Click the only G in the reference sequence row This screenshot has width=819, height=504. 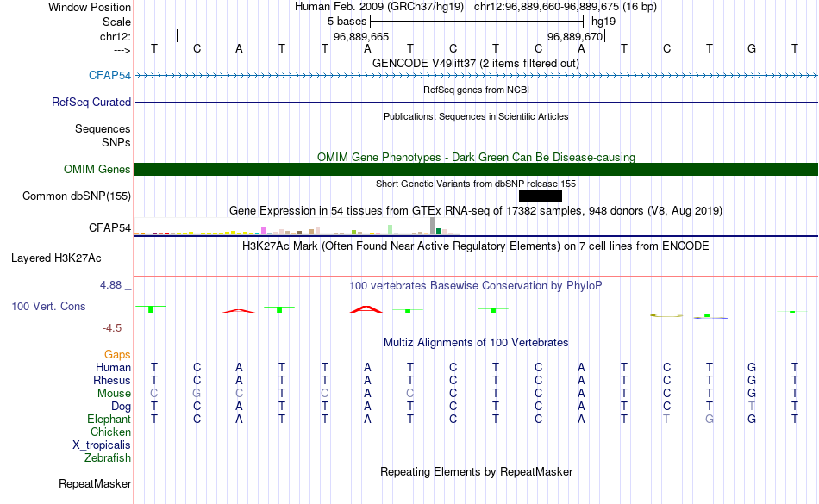pyautogui.click(x=752, y=48)
